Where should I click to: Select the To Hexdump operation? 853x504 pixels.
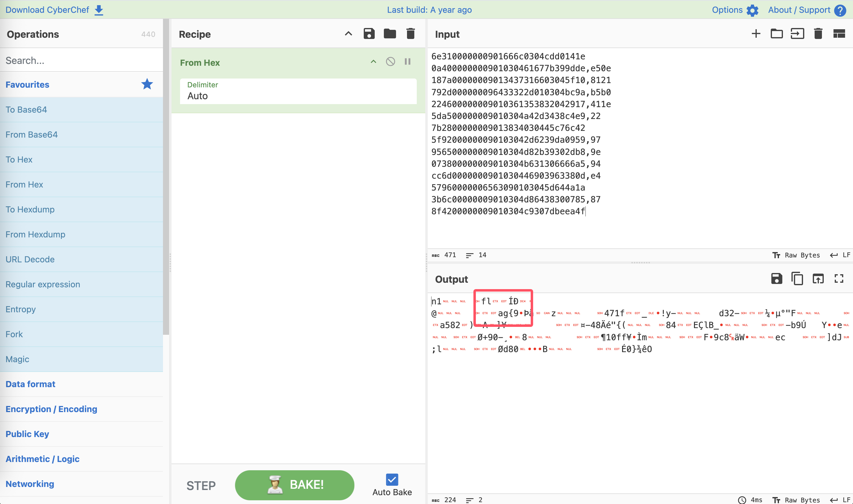coord(82,210)
